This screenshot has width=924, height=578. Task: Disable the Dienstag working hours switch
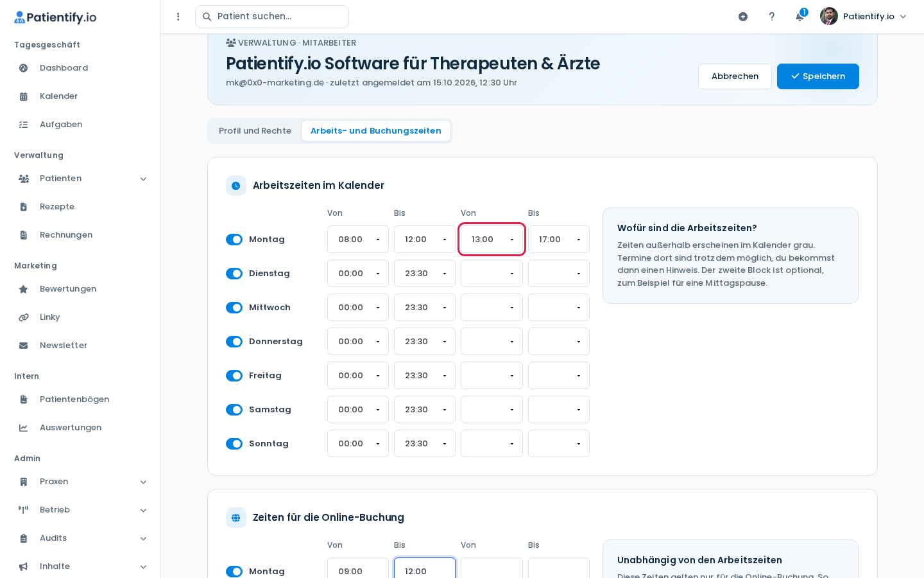(234, 274)
